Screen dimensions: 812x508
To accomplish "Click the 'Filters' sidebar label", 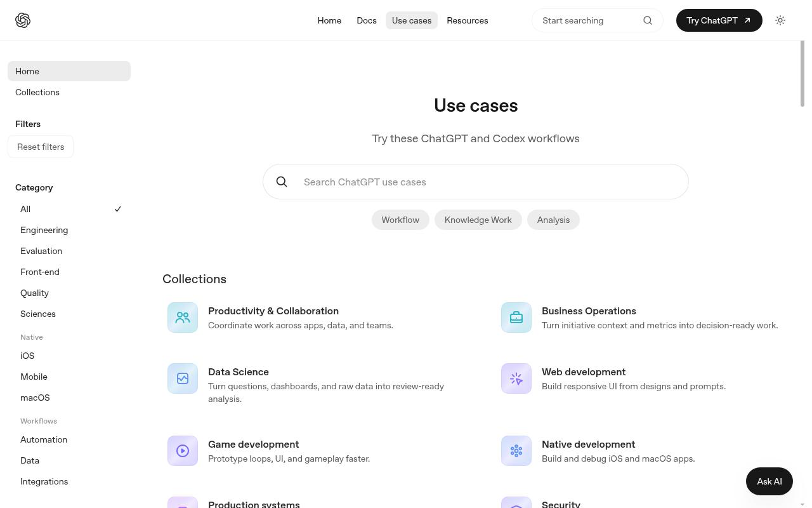I will pyautogui.click(x=28, y=124).
